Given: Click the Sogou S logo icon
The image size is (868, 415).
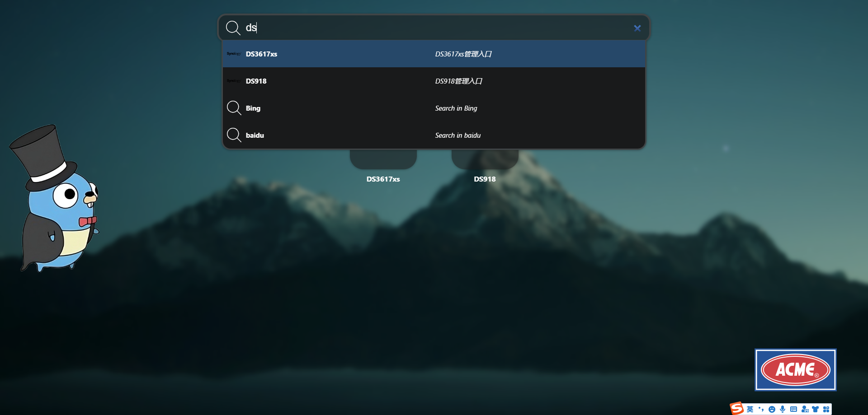Looking at the screenshot, I should click(x=737, y=408).
